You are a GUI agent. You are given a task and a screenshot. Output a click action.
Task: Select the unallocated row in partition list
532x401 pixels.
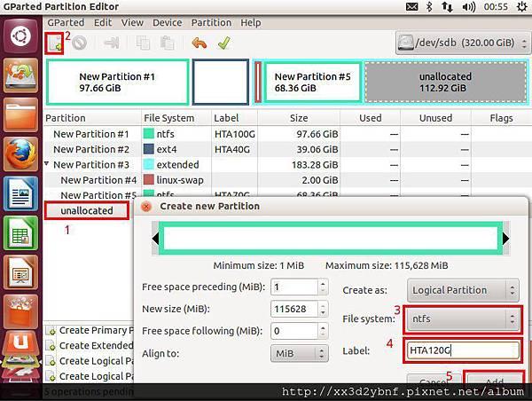pos(87,210)
